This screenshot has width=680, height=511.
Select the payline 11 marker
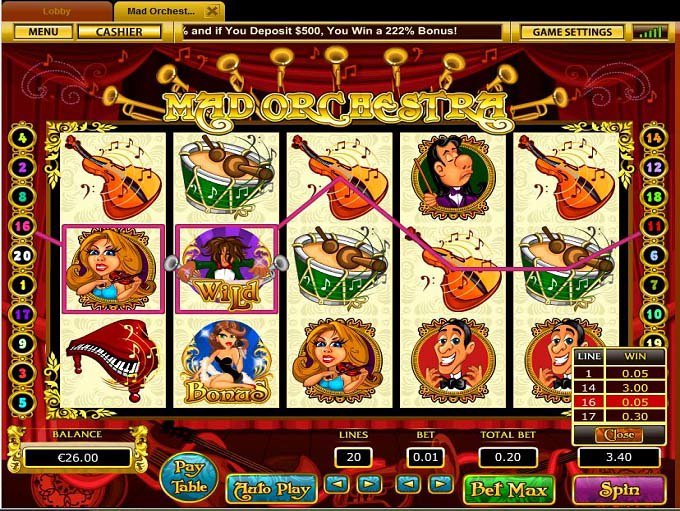[654, 226]
